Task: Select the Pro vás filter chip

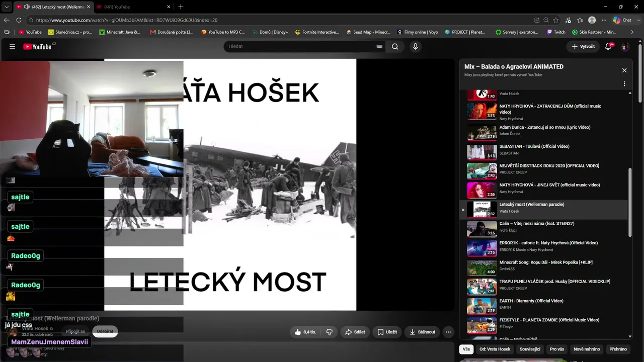Action: click(556, 349)
